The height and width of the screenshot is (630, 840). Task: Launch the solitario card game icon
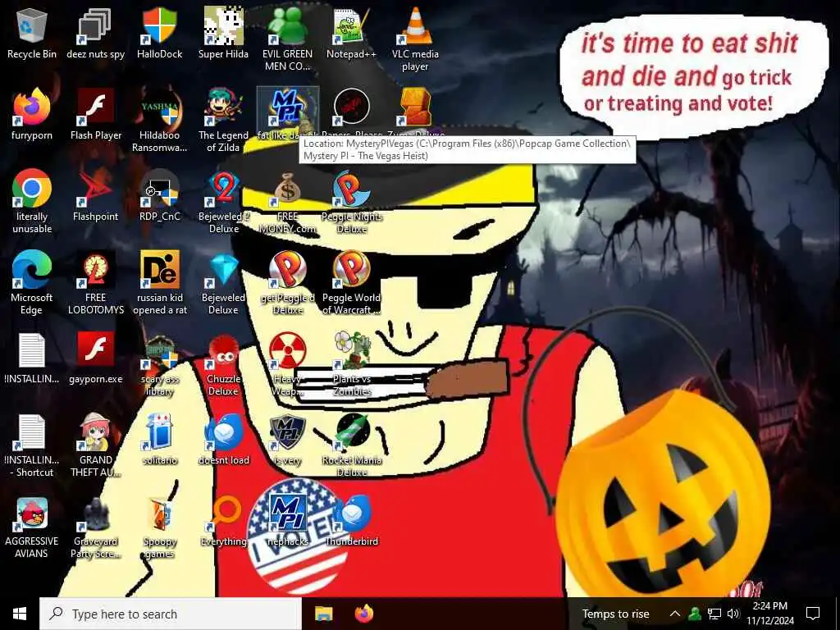(x=160, y=440)
